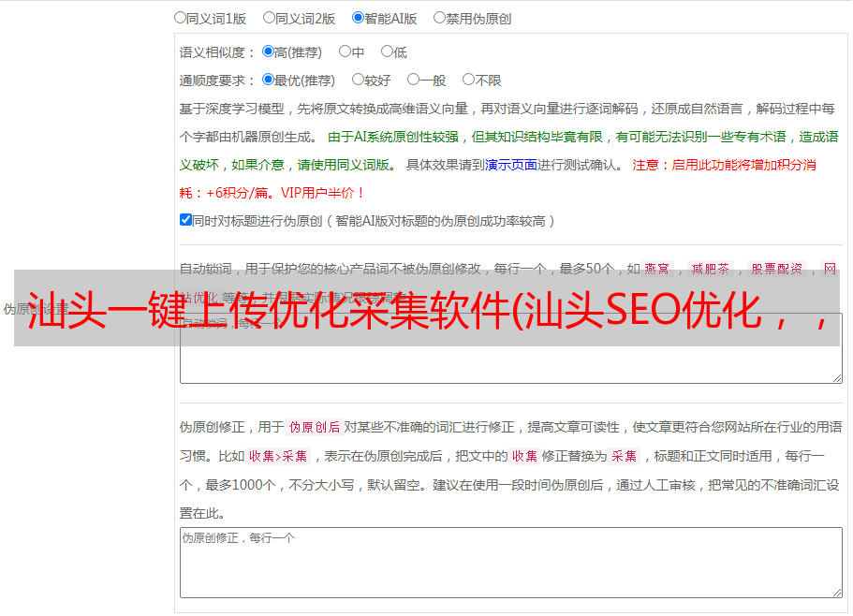853x616 pixels.
Task: Set 通顺度要求 to 较好
Action: [358, 80]
